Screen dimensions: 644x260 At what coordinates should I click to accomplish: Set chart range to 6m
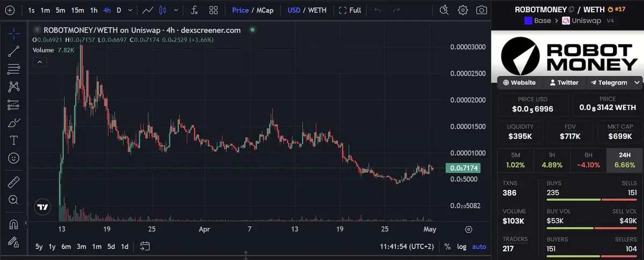66,247
